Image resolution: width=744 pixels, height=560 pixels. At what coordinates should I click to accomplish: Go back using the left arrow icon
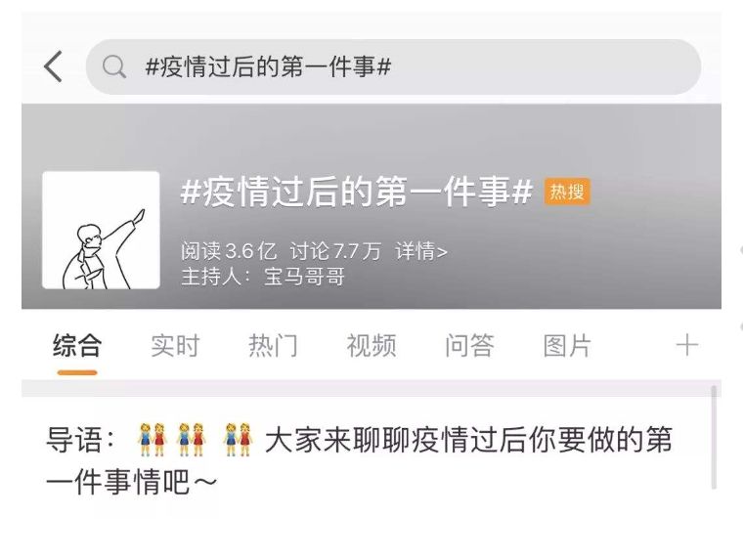coord(53,66)
